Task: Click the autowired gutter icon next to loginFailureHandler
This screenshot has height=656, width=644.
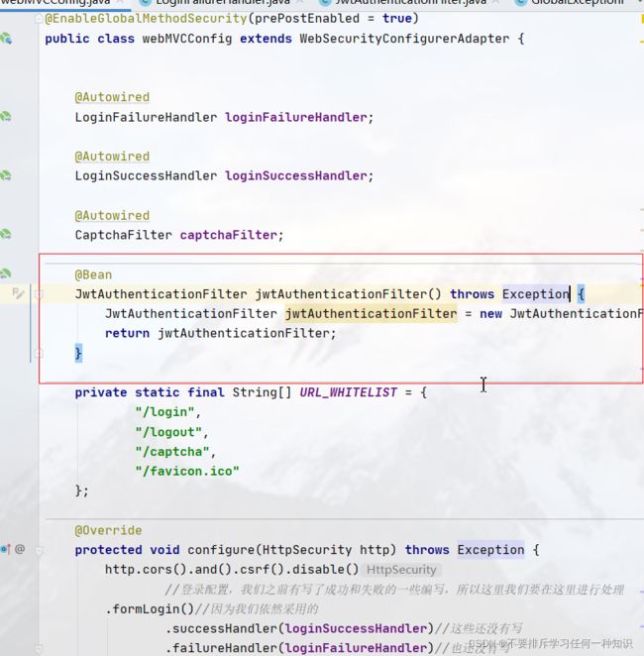Action: pos(6,117)
